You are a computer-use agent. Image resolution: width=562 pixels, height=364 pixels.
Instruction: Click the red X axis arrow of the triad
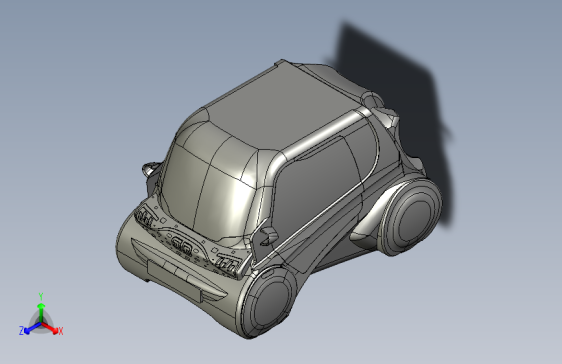click(51, 328)
